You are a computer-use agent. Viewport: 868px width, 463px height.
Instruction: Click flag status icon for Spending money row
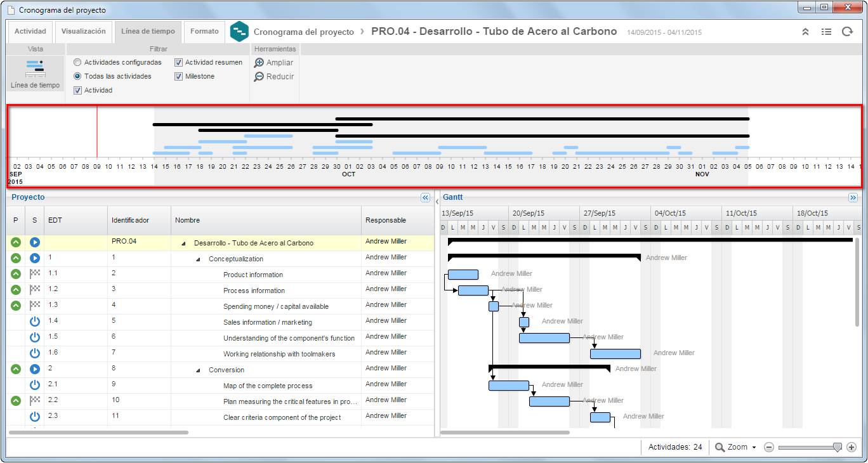click(x=35, y=306)
